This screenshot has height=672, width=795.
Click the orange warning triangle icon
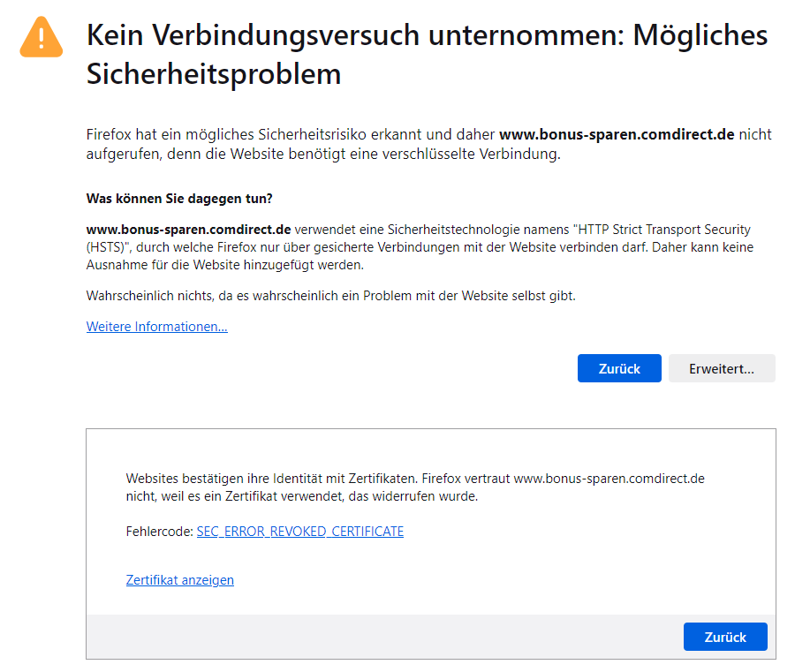point(42,37)
